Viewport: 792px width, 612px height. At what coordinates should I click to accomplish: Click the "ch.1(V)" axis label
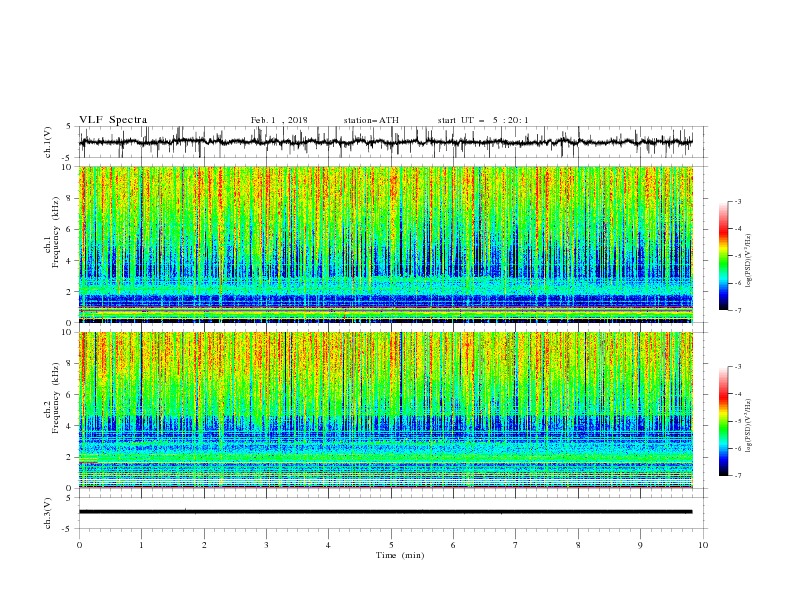(48, 142)
